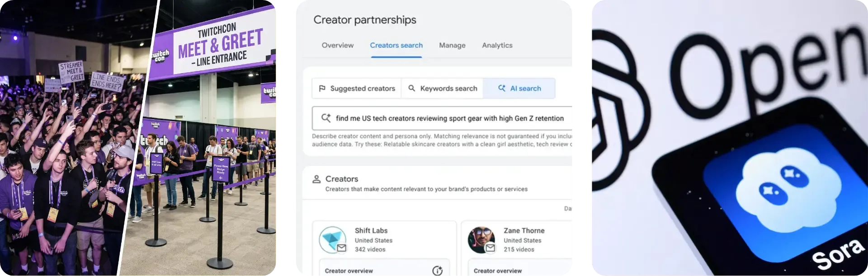The image size is (868, 276).
Task: Open the TwitchCon Meet & Greet image
Action: point(139,138)
